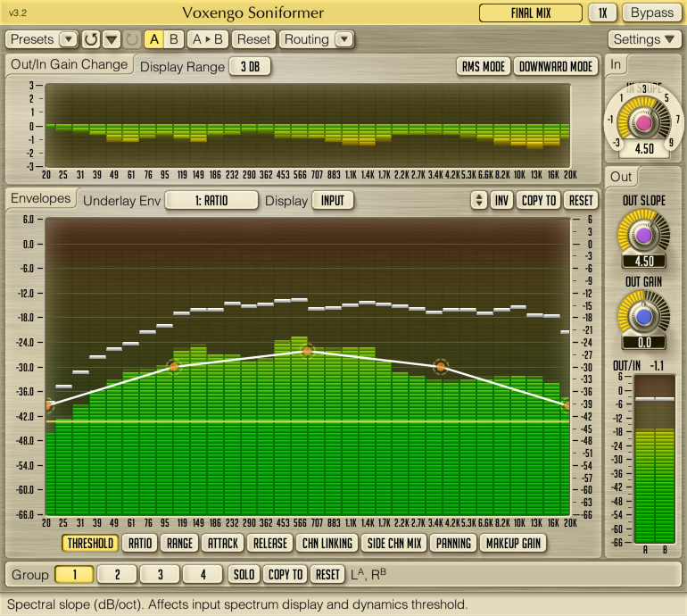
Task: Toggle the Bypass button
Action: [652, 12]
